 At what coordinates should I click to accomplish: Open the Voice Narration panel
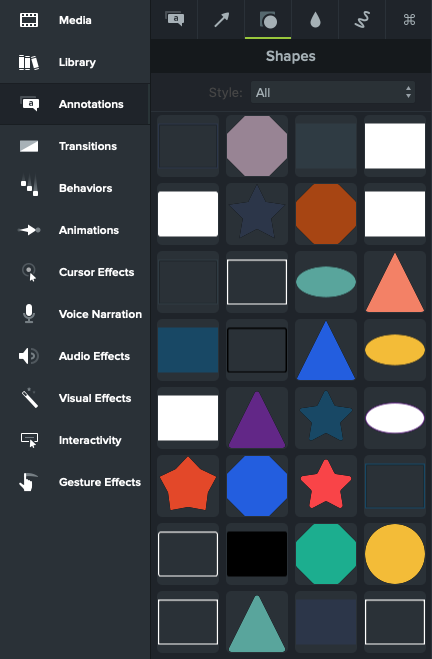click(x=75, y=314)
